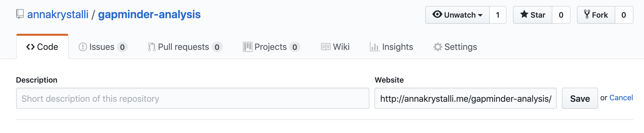Click the repository book icon

20,14
